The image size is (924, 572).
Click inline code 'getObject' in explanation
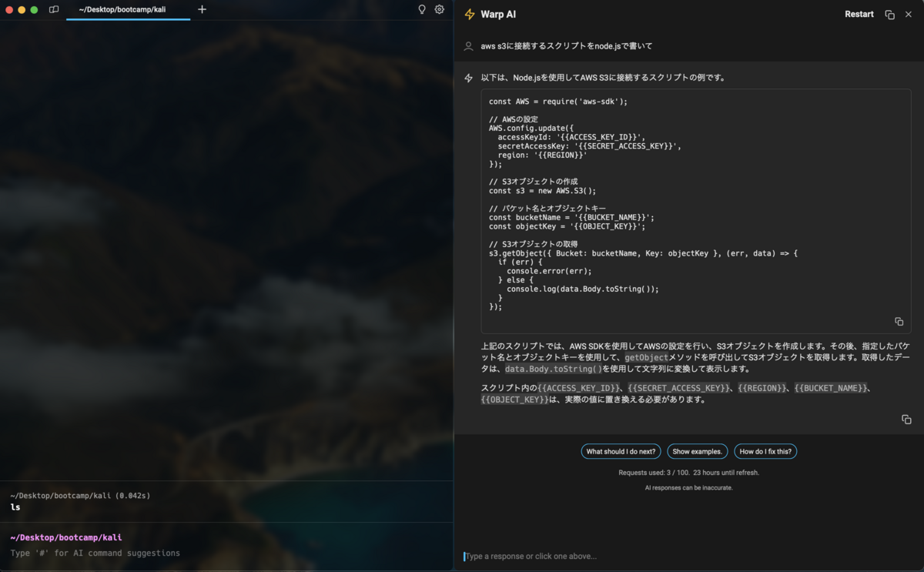646,358
